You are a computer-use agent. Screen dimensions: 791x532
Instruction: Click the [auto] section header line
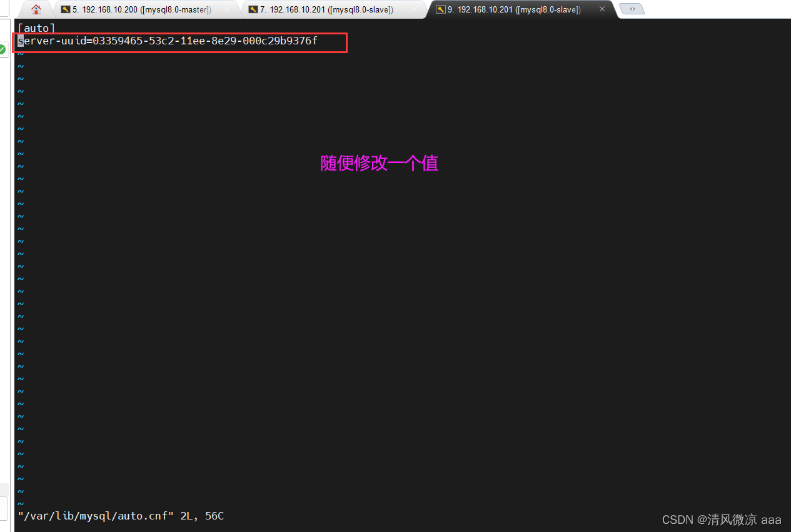click(x=37, y=28)
